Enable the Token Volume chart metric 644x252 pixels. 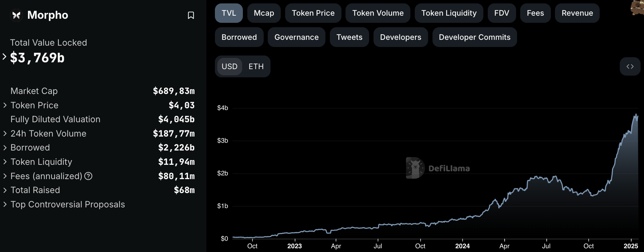click(378, 13)
